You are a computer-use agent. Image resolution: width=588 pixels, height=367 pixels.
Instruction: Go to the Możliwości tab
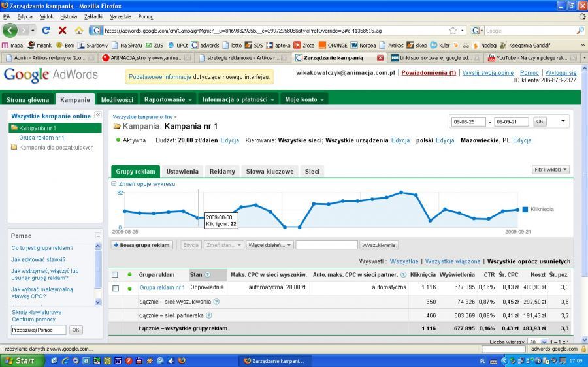coord(117,100)
